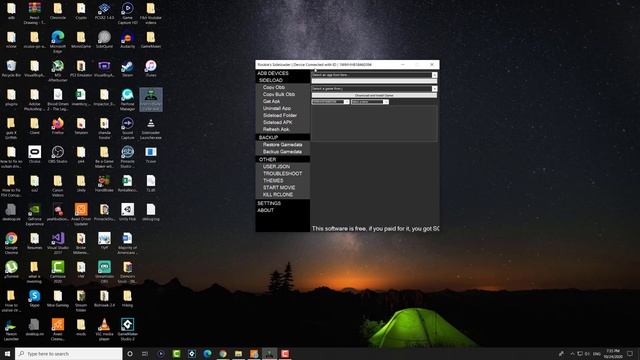640x360 pixels.
Task: Choose Uninstall App entry
Action: 277,108
